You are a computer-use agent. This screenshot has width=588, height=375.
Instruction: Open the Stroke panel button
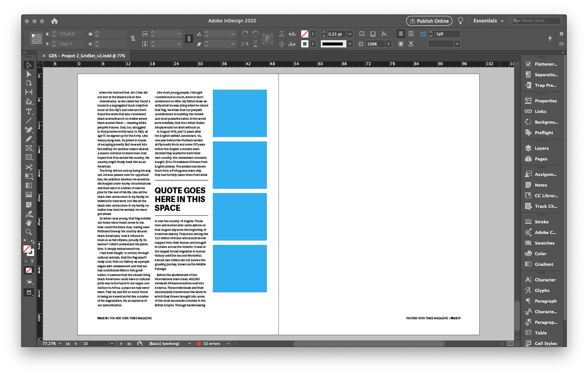tap(541, 222)
